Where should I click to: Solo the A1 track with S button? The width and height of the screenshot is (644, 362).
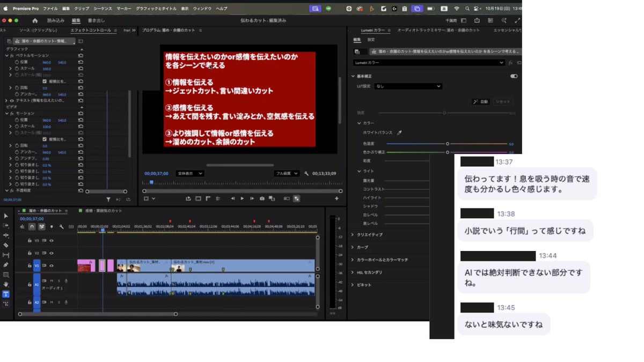tap(58, 280)
